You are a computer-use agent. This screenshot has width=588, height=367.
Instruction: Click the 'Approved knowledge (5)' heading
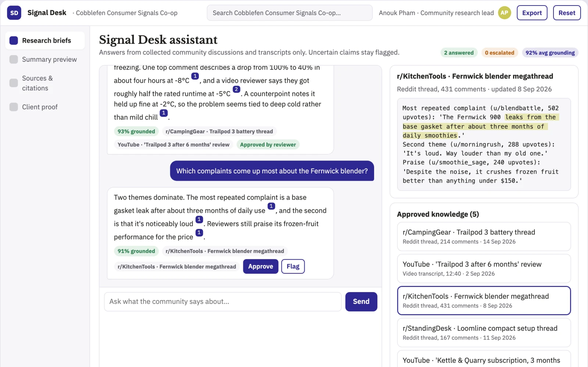(438, 214)
